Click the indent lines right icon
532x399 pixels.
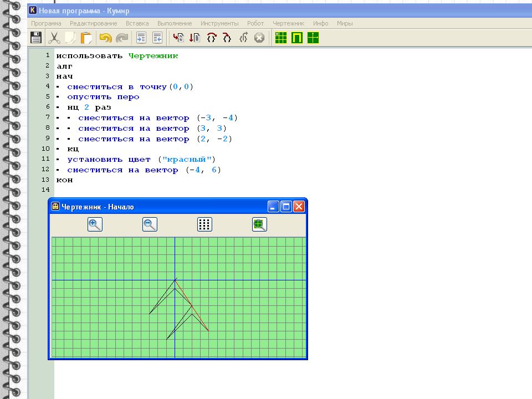tap(141, 38)
